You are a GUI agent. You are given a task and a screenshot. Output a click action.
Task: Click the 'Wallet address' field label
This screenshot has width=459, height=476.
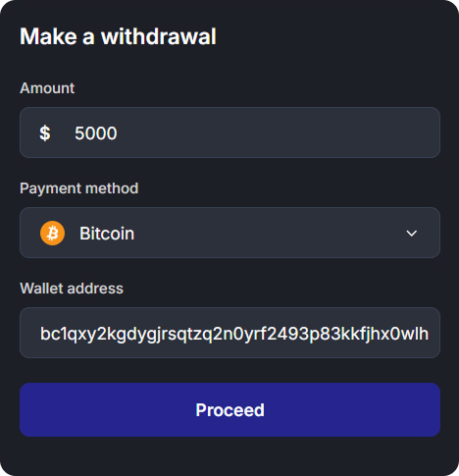(x=72, y=289)
